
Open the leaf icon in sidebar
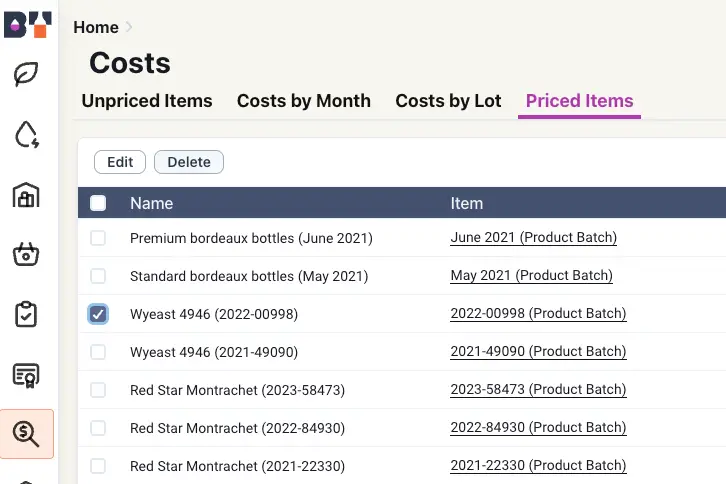pos(26,74)
